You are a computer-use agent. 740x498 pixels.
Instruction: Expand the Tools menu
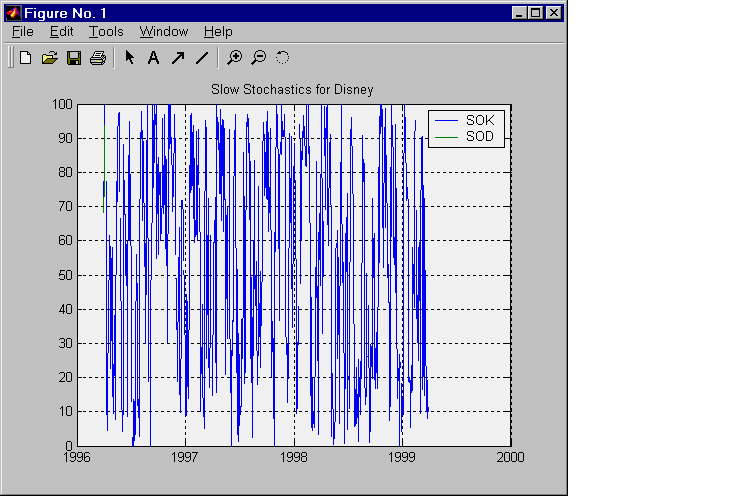coord(106,32)
